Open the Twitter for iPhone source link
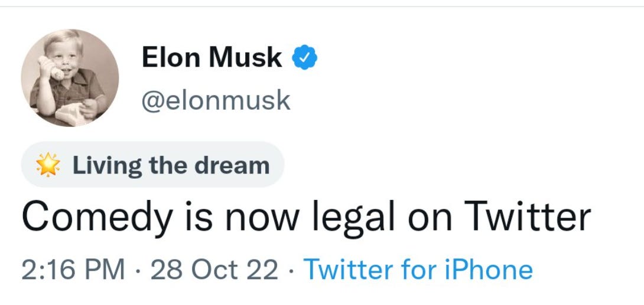This screenshot has height=305, width=644. pos(418,270)
